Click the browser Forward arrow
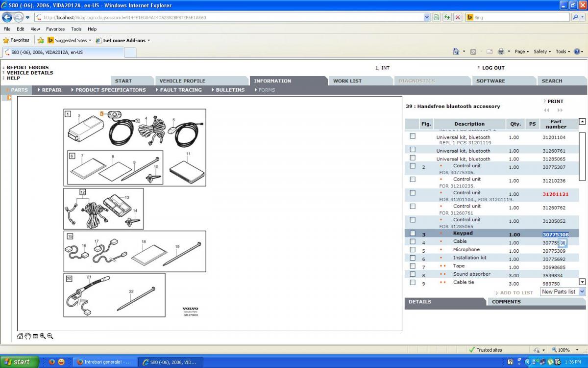The width and height of the screenshot is (588, 368). pyautogui.click(x=19, y=17)
